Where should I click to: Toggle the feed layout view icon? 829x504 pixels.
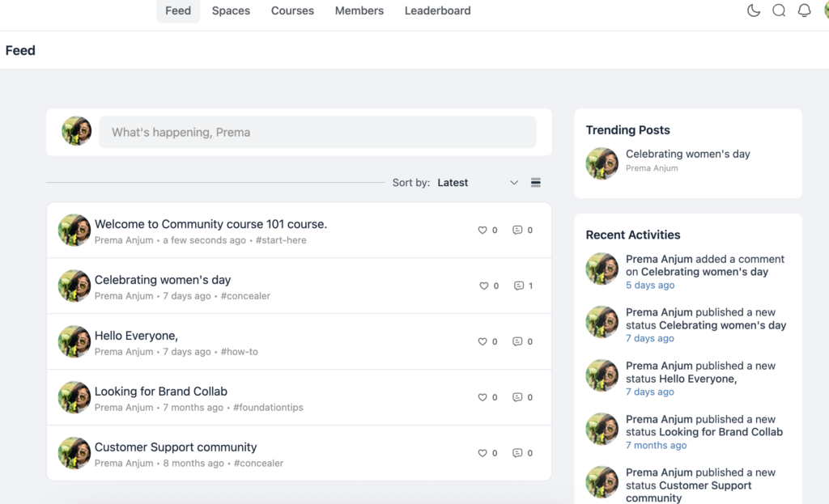click(x=535, y=182)
